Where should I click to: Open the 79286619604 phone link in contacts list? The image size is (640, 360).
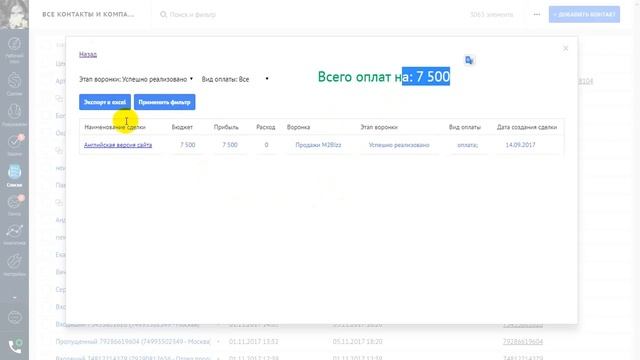523,342
